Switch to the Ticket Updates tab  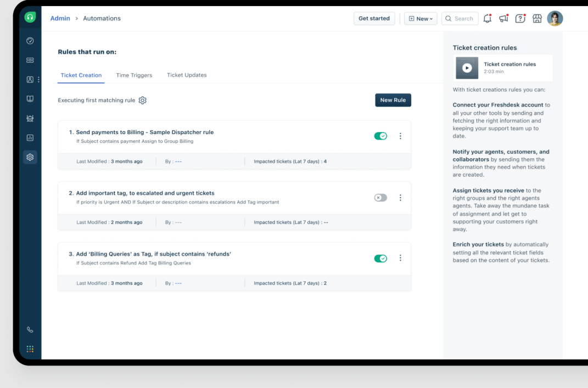pos(187,75)
